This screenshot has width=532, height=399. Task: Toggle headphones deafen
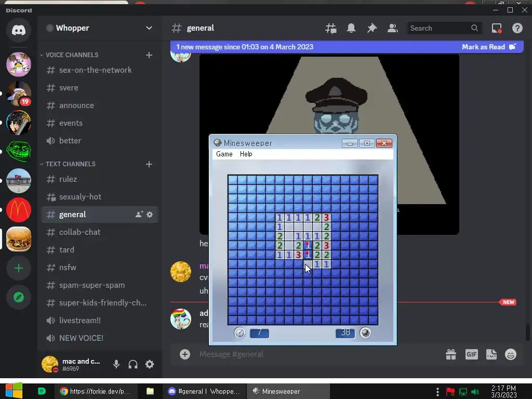[x=133, y=364]
